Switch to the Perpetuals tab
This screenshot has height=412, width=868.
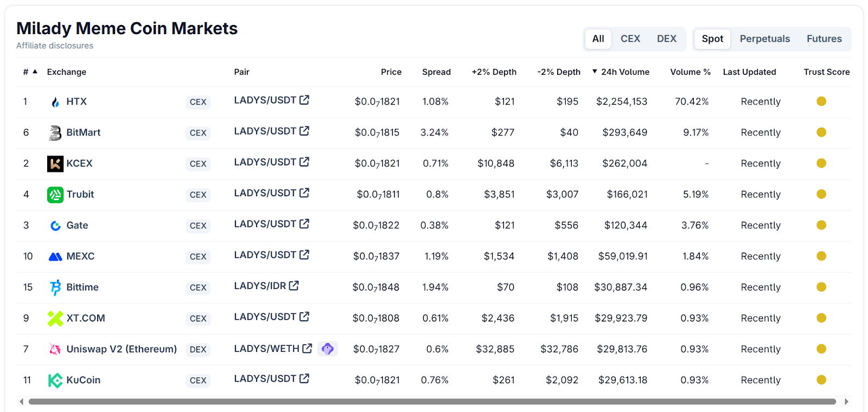(765, 39)
